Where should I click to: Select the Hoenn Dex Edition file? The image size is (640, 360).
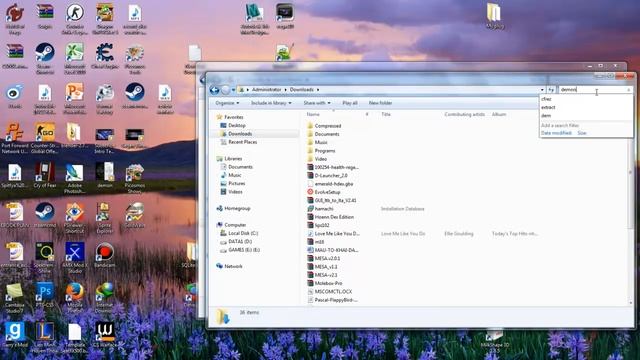[334, 217]
